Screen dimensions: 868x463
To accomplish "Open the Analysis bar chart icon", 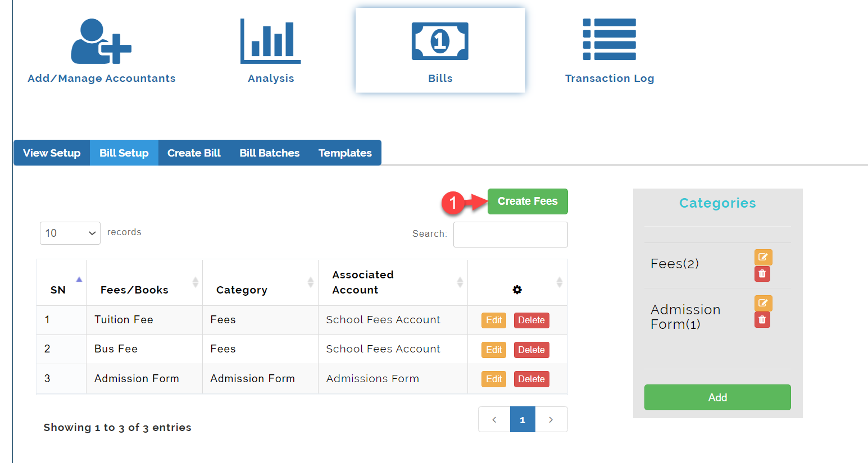I will coord(271,41).
